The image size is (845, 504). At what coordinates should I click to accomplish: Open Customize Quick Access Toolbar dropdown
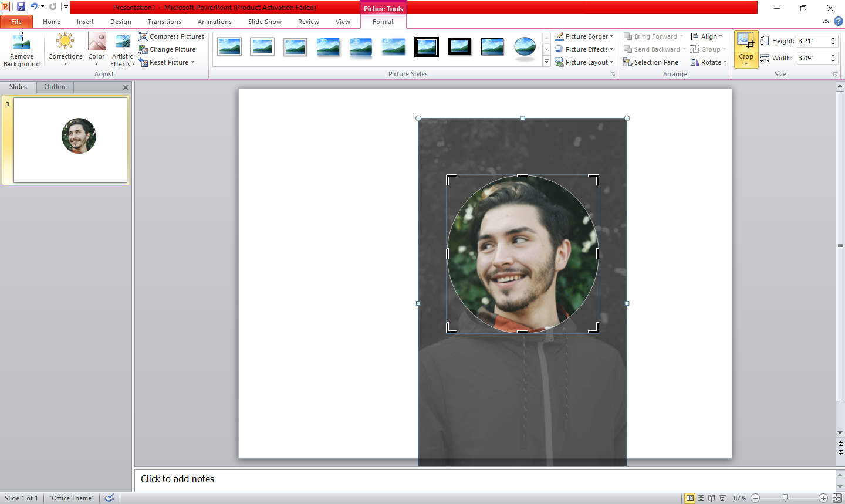[66, 7]
